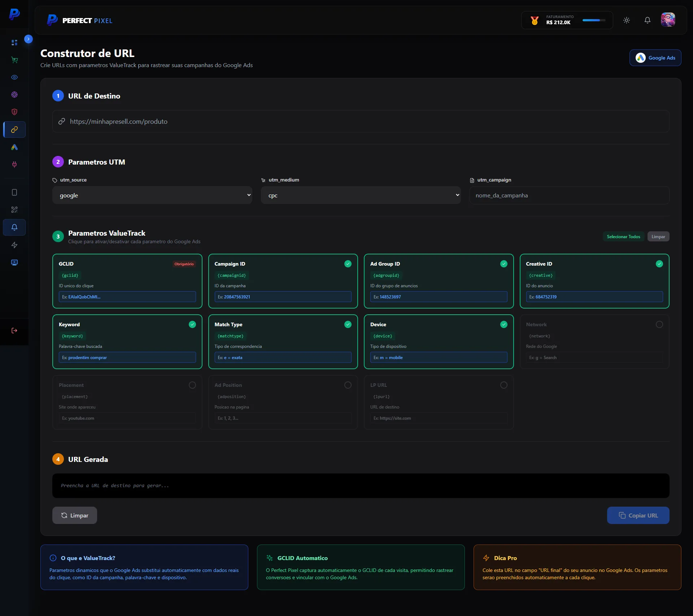Switch to the Google Ads tab
This screenshot has height=616, width=693.
(x=655, y=58)
